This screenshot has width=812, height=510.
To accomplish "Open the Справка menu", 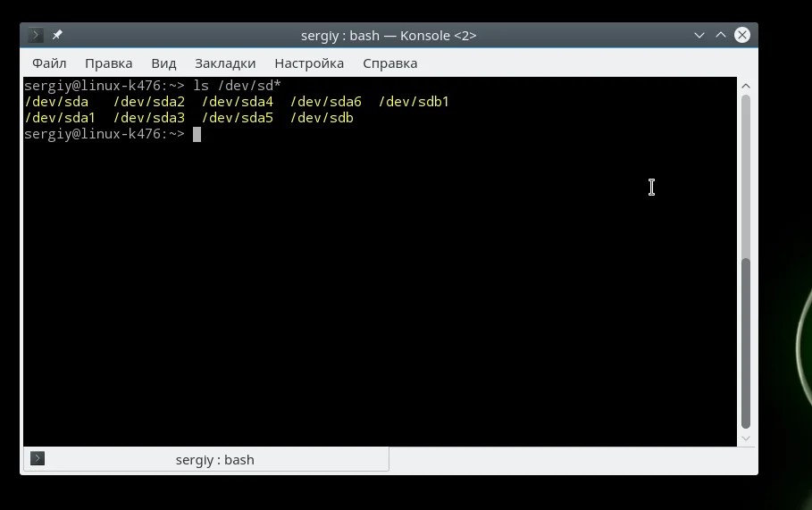I will click(x=390, y=63).
